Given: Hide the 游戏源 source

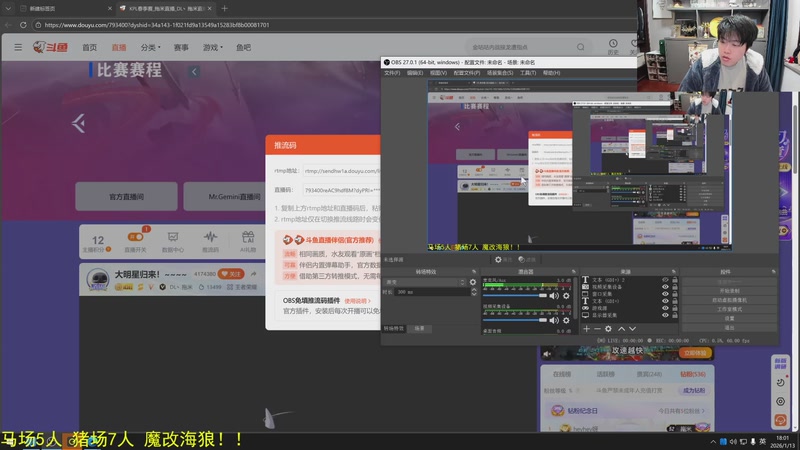Looking at the screenshot, I should coord(665,308).
